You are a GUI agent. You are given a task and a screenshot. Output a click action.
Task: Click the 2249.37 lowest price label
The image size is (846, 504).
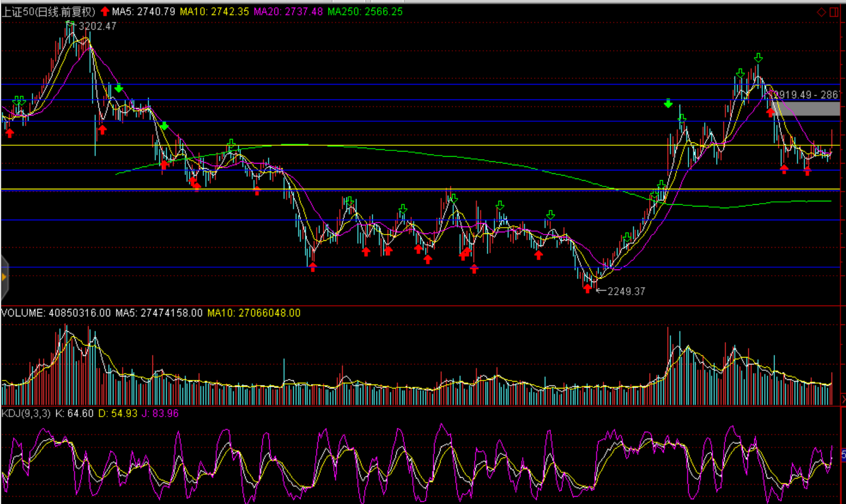pos(626,291)
